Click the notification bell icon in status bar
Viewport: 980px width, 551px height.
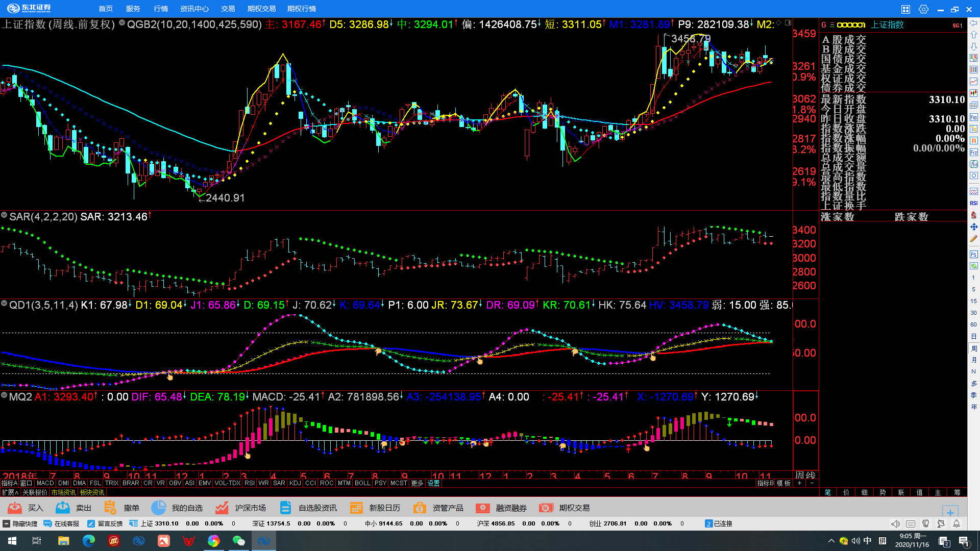tap(957, 524)
